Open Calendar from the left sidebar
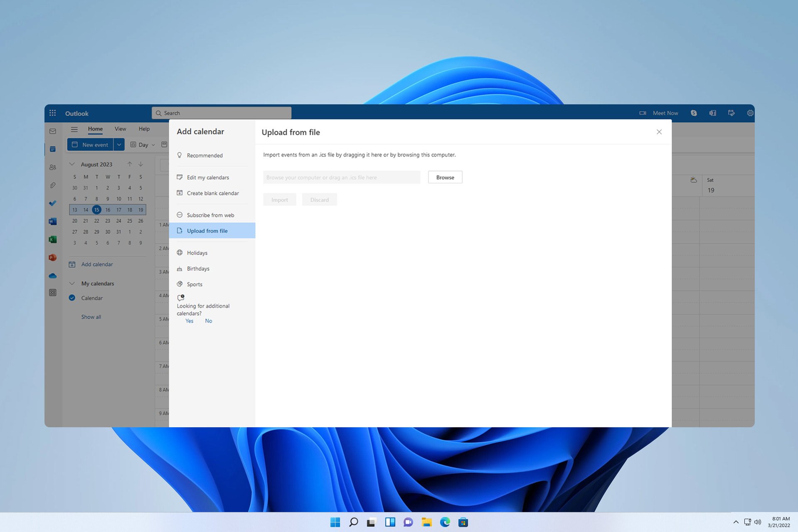 [x=53, y=149]
